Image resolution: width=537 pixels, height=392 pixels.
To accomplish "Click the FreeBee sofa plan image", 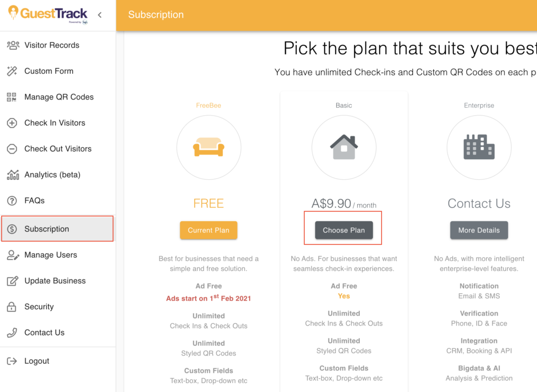I will pos(209,147).
